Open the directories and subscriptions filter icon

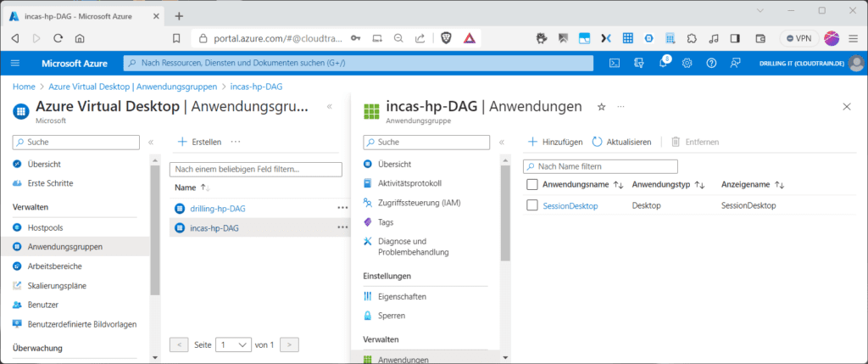pos(639,63)
